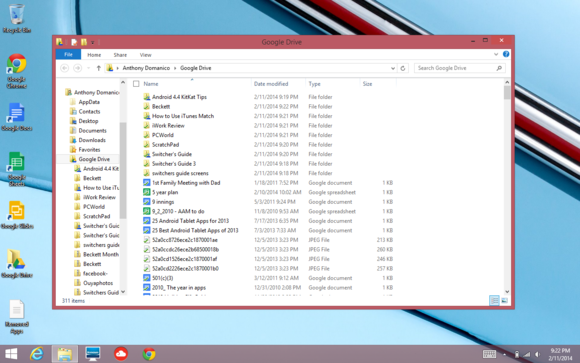This screenshot has width=580, height=363.
Task: Click Google Drive in address breadcrumb
Action: 195,68
